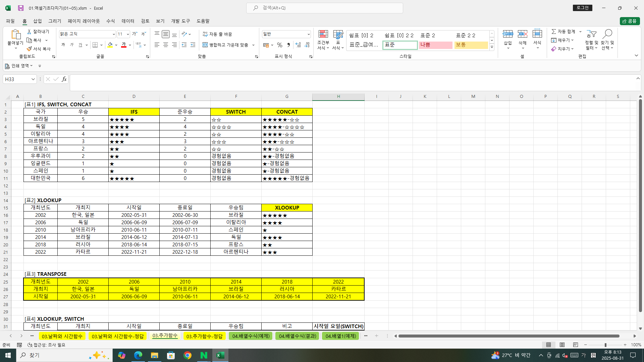Toggle Wrap Text (자동 줄 바꿈)
The width and height of the screenshot is (644, 362).
[217, 34]
